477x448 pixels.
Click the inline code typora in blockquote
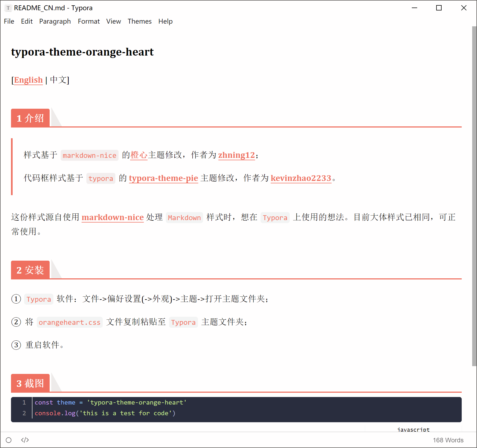point(101,179)
